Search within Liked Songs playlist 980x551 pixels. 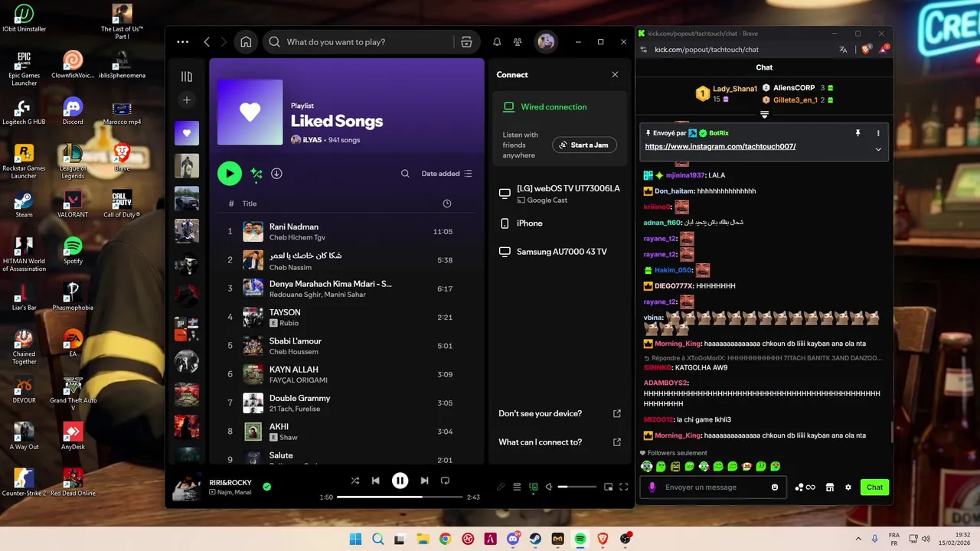pyautogui.click(x=405, y=174)
